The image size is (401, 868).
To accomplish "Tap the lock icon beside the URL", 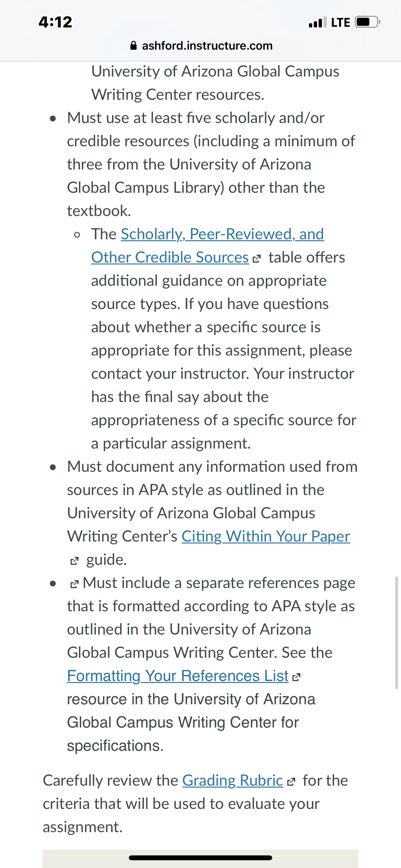I will 133,46.
